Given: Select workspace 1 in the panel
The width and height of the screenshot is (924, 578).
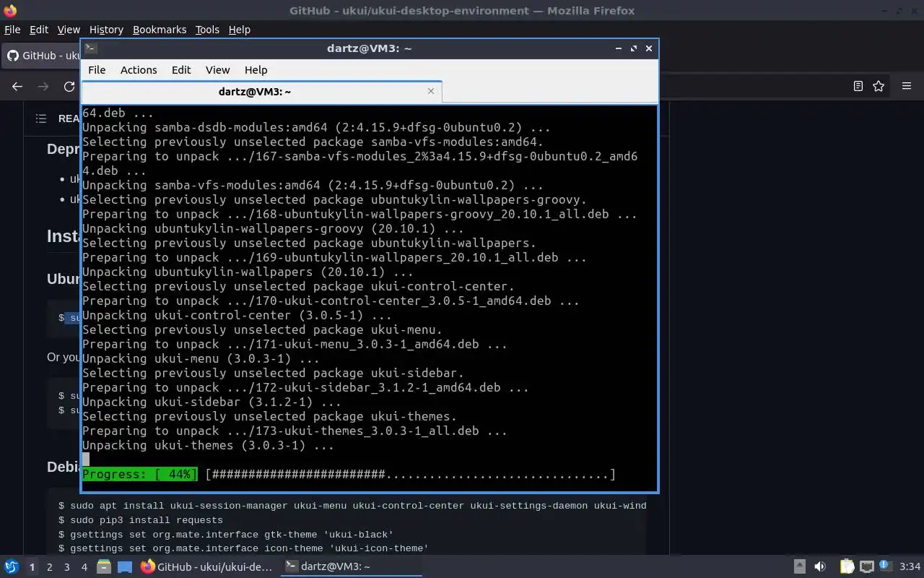Looking at the screenshot, I should [x=32, y=567].
